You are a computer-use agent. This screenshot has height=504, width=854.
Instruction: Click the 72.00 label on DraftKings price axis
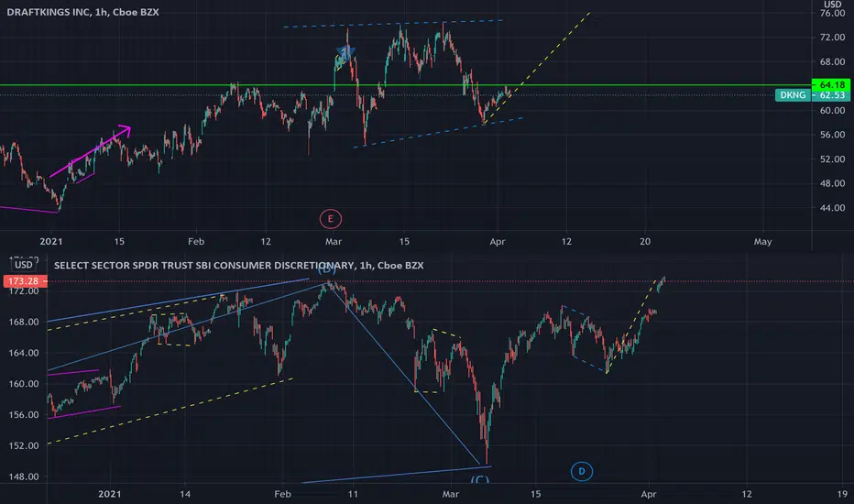click(x=832, y=37)
